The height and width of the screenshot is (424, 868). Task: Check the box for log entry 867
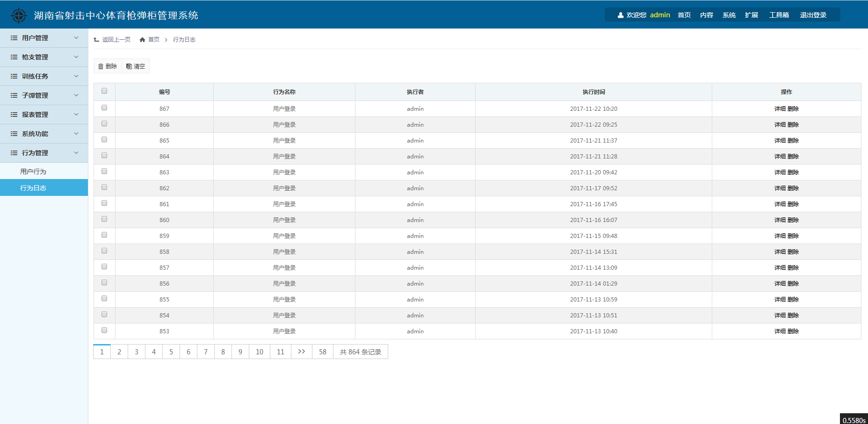[104, 108]
